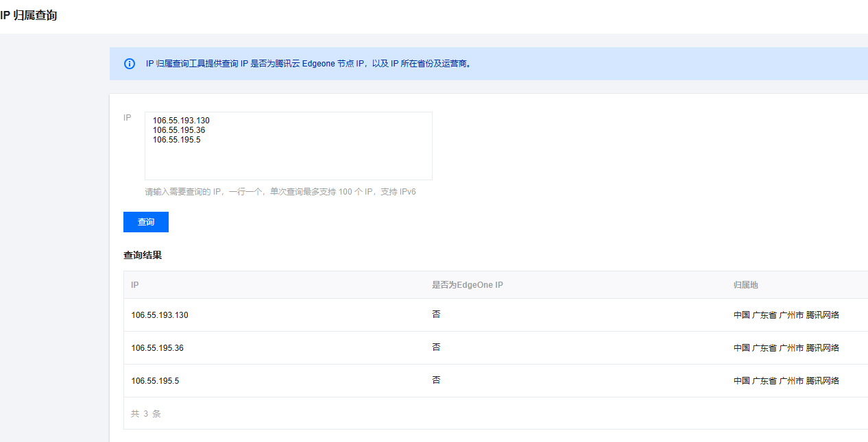Click location text for 106.55.193.130 row

(x=786, y=315)
